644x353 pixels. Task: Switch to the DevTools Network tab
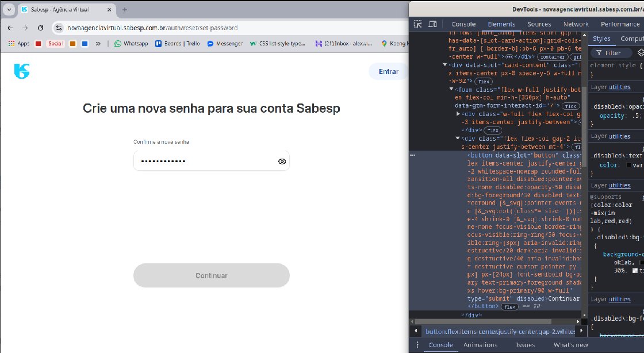click(576, 24)
